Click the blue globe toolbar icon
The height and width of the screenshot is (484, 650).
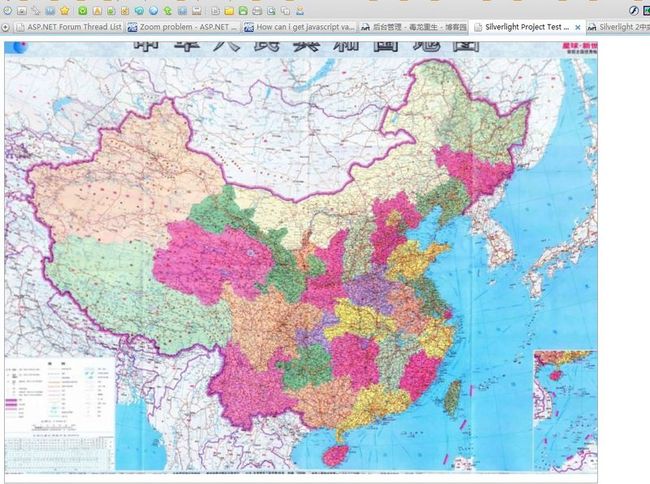coord(153,11)
